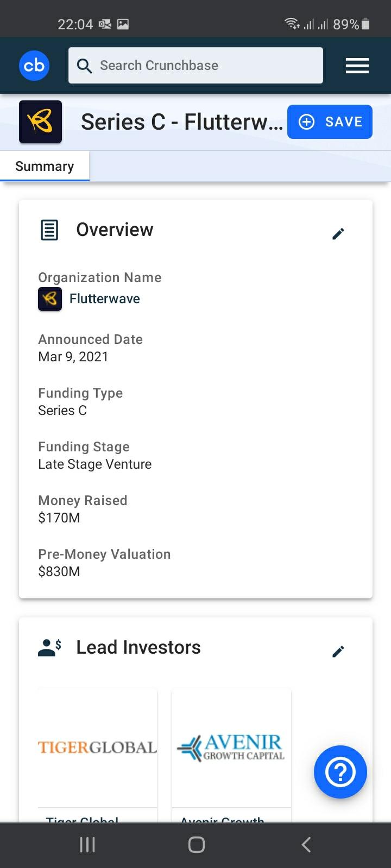Tap the Flutterwave logo in header
The height and width of the screenshot is (868, 391).
coord(41,122)
